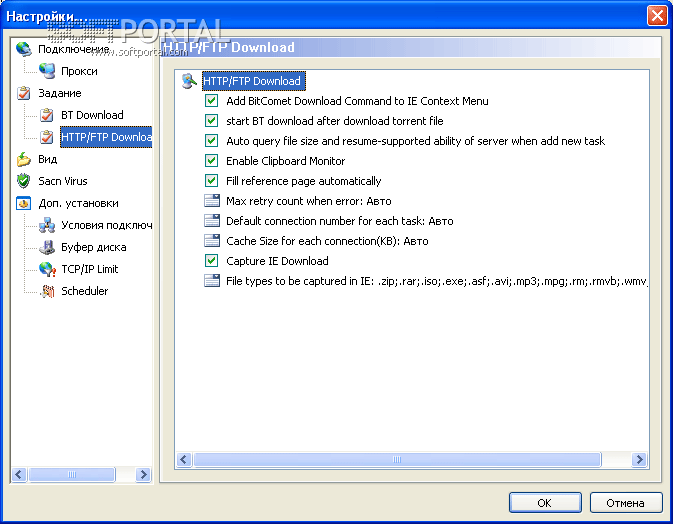Click Cache Size for each connection(KB): Авто
Image resolution: width=673 pixels, height=524 pixels.
point(327,241)
